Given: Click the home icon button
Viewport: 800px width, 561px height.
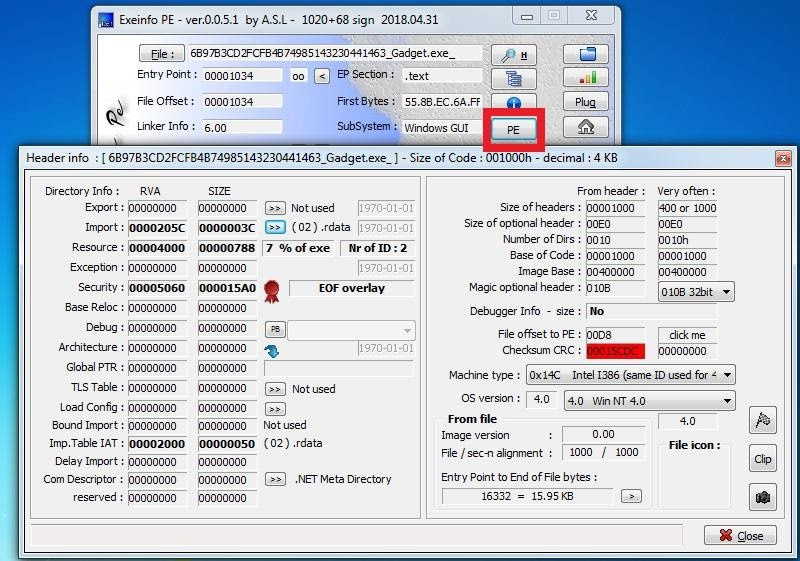Looking at the screenshot, I should click(x=585, y=127).
